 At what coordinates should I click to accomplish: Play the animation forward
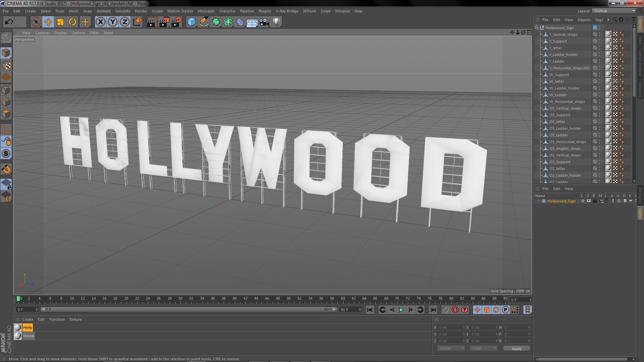click(x=401, y=310)
